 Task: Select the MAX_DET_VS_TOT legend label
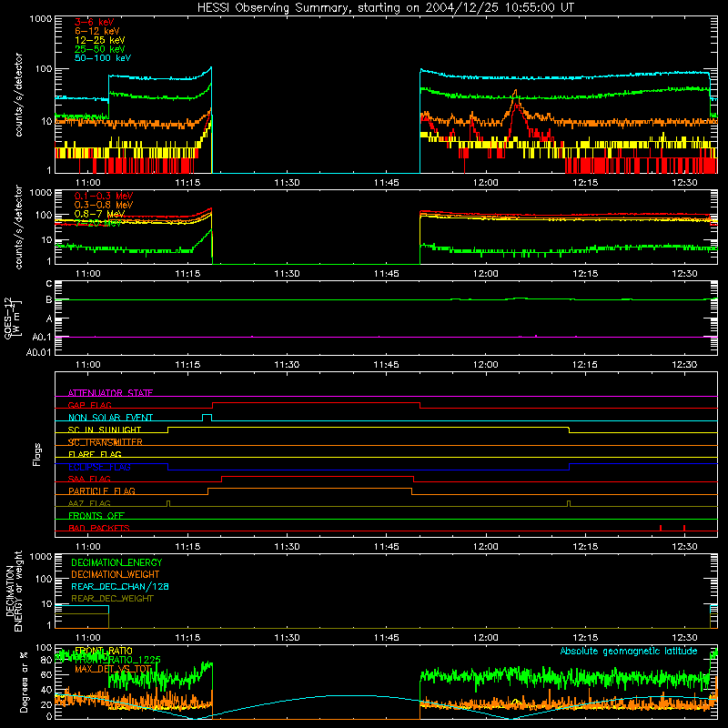coord(113,669)
